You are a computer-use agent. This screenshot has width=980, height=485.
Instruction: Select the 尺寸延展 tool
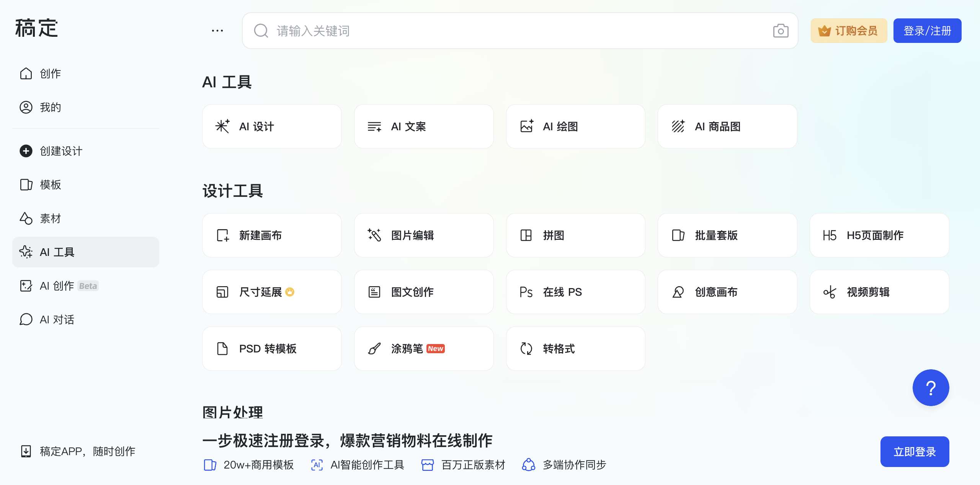(272, 292)
